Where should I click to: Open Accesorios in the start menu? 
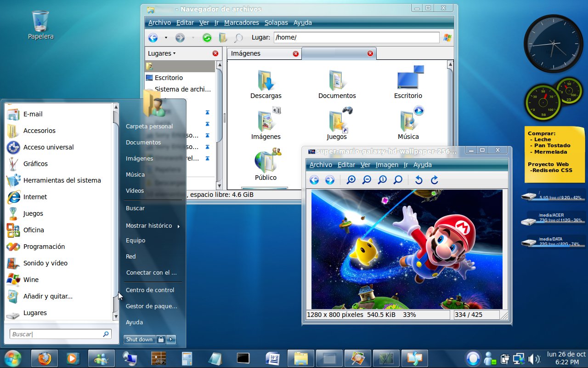point(59,131)
